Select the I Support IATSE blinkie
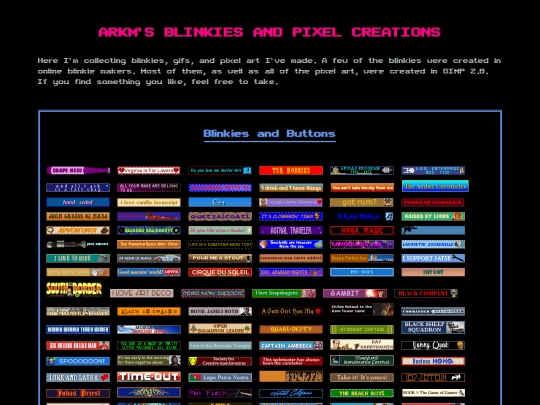 (x=433, y=258)
